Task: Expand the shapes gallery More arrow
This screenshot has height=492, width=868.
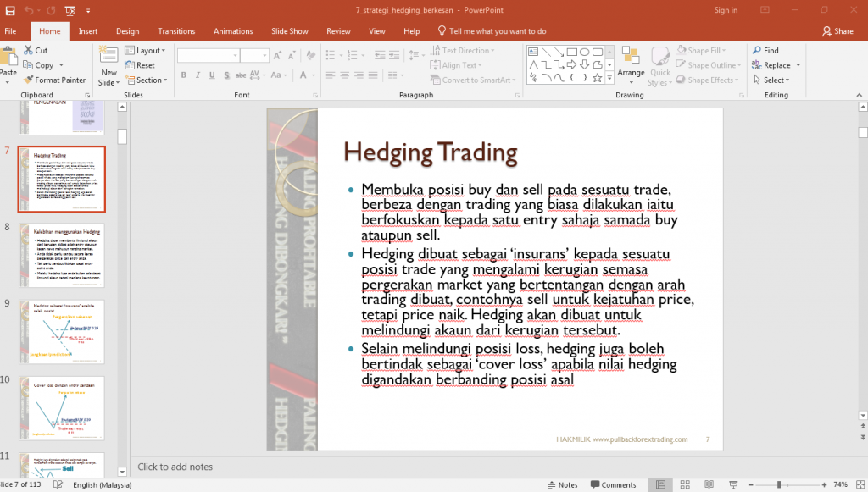Action: (609, 79)
